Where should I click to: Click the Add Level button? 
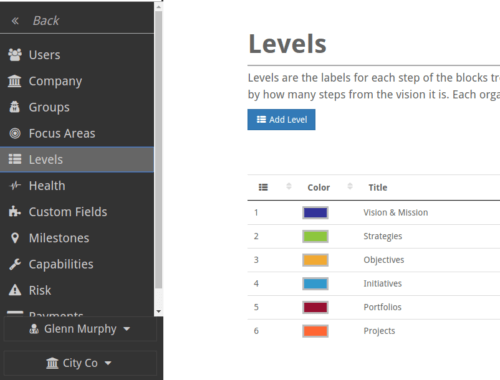tap(281, 120)
